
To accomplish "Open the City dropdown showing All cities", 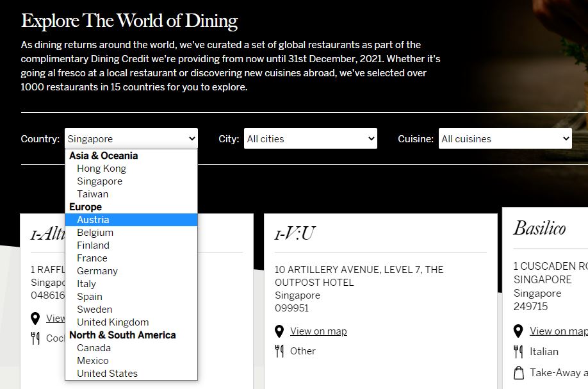I will click(311, 139).
